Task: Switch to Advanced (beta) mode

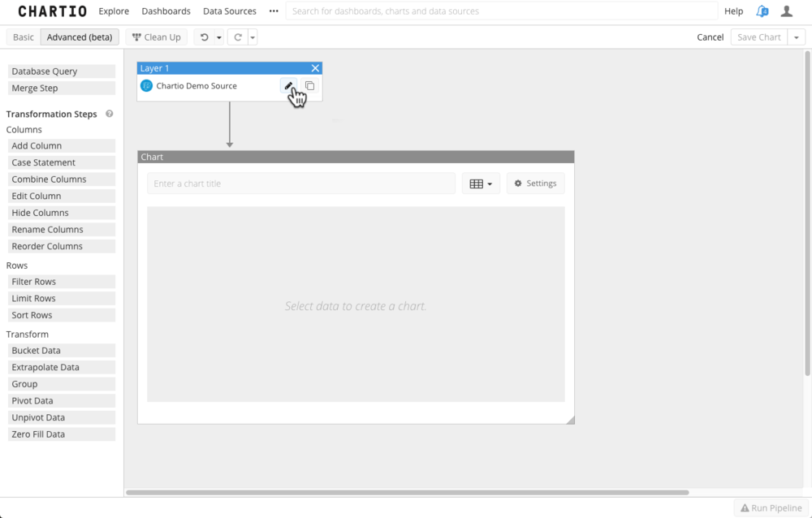Action: [x=80, y=37]
